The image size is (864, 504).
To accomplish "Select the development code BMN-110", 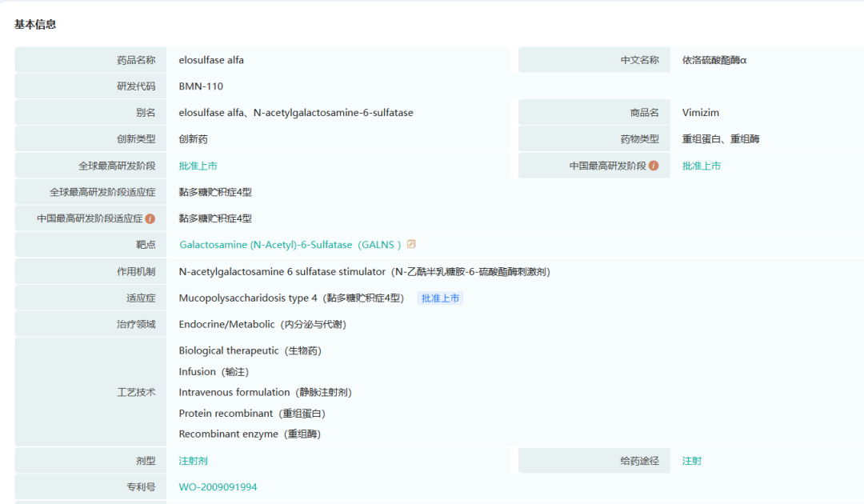I will tap(201, 86).
